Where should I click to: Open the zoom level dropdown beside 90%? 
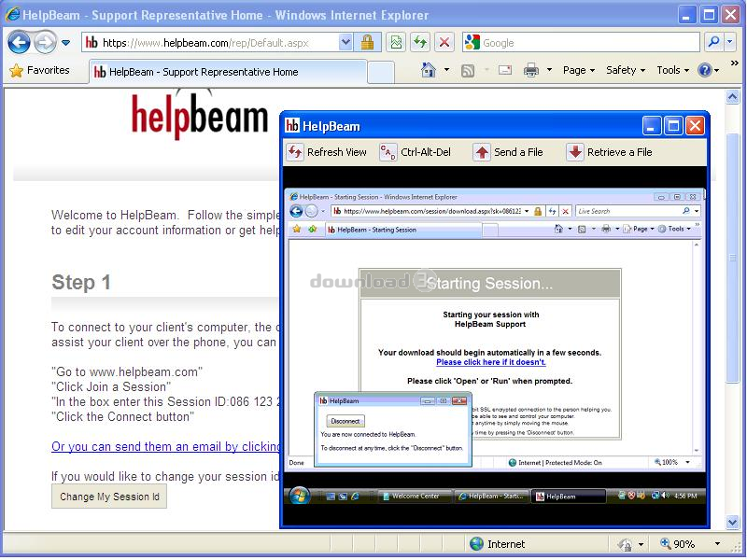coord(717,544)
